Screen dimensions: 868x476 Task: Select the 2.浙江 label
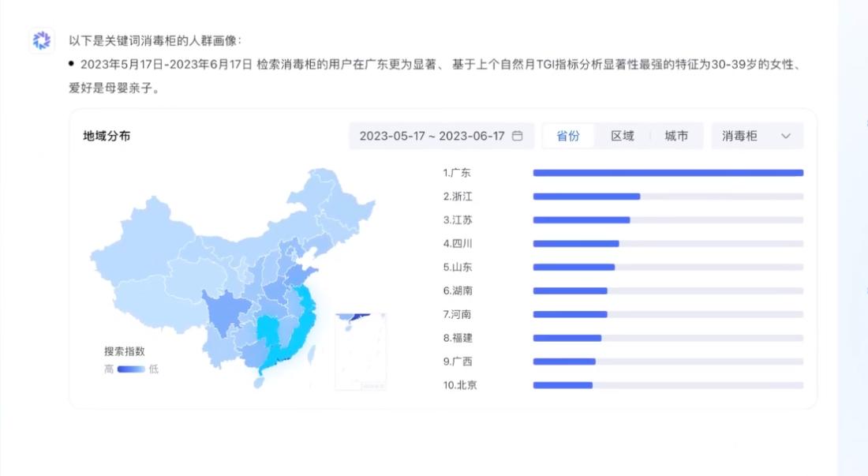point(458,197)
